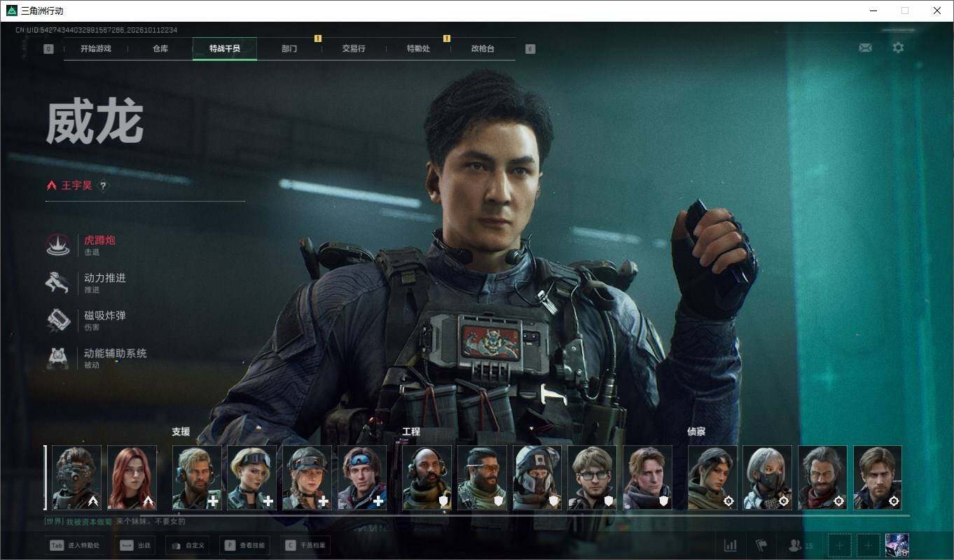Click the flag icon in bottom bar
Viewport: 954px width, 560px height.
[x=761, y=545]
